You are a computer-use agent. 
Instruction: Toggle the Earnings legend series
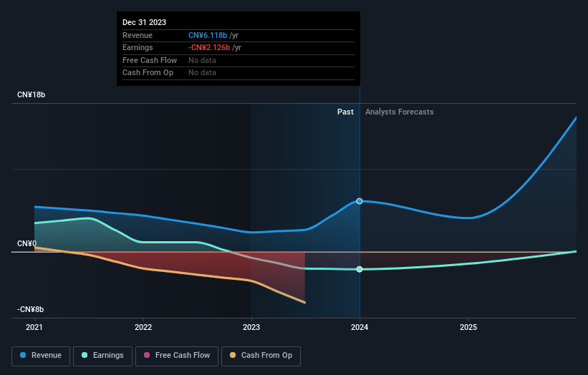pyautogui.click(x=102, y=356)
